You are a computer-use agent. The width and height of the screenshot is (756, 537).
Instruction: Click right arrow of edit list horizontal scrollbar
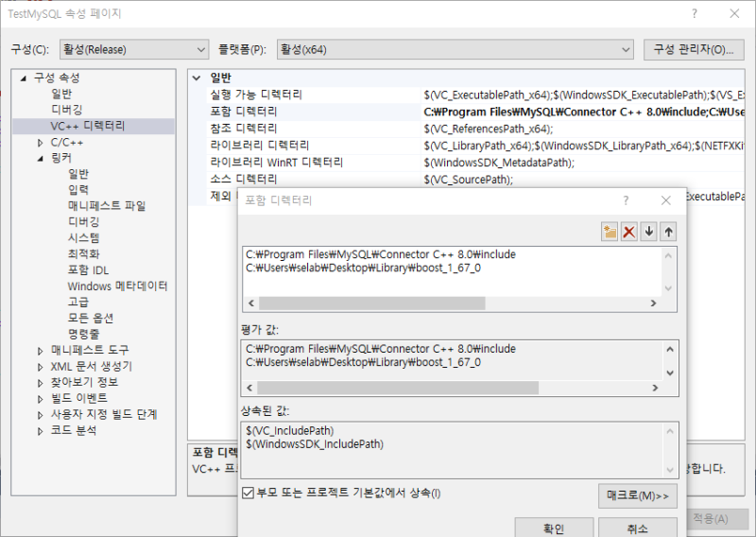[x=653, y=303]
